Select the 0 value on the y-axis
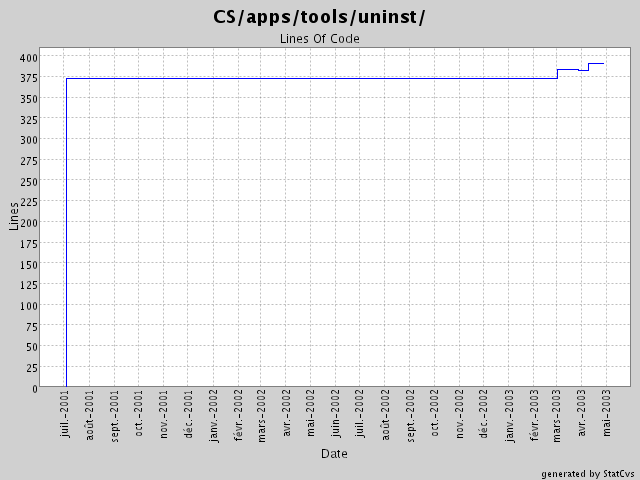Screen dimensions: 640x480 pyautogui.click(x=35, y=389)
